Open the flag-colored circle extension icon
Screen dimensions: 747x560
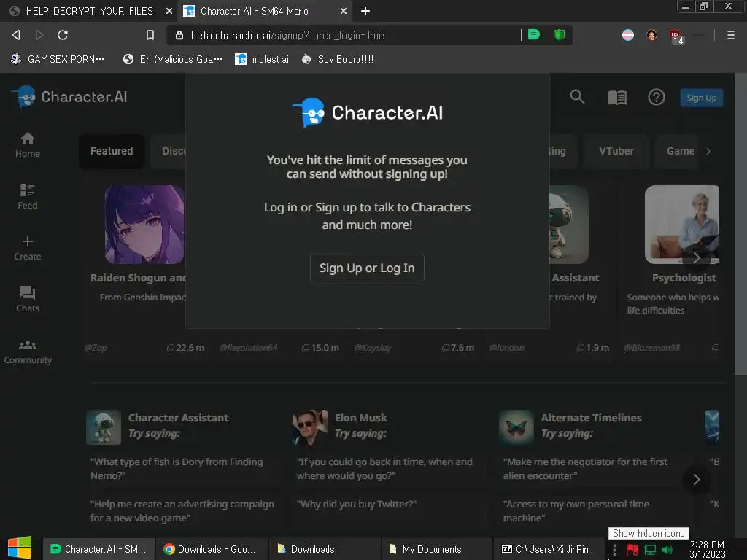point(628,35)
